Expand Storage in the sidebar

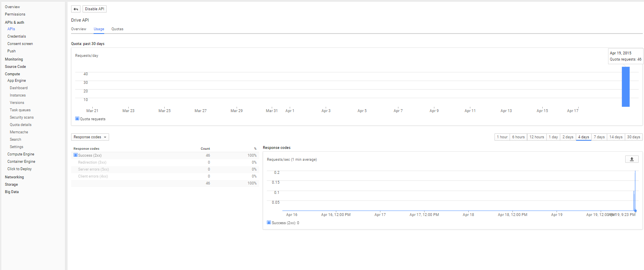coord(11,184)
